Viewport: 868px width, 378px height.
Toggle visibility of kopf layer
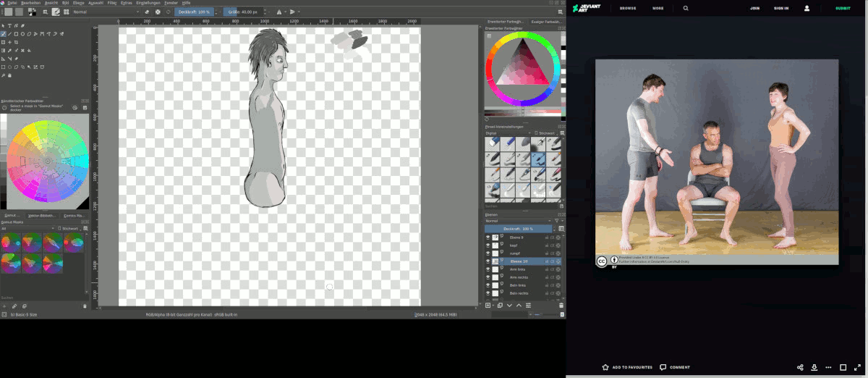click(488, 245)
